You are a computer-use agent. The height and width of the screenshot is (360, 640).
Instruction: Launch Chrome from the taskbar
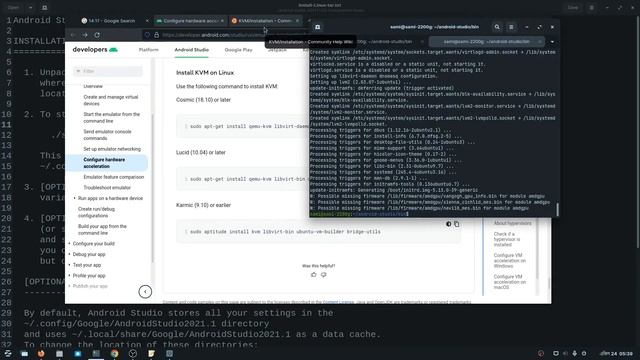coord(114,353)
